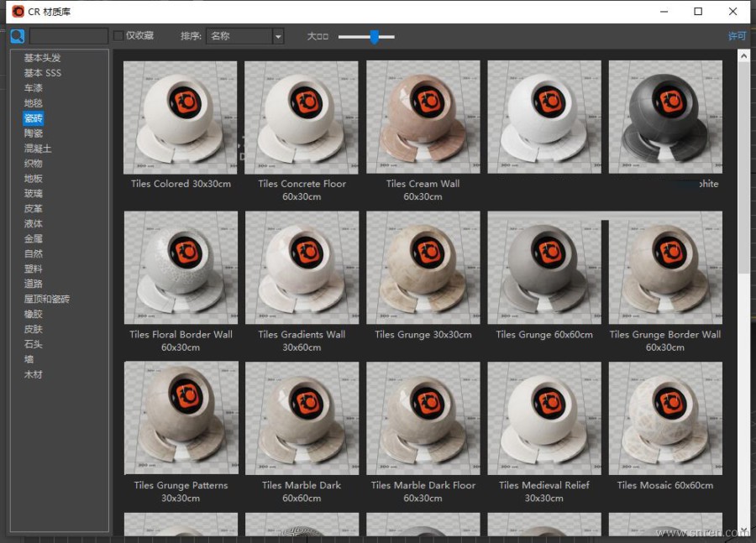Click the 'Tiles Mosaic 60x60cm' label text
The width and height of the screenshot is (756, 543).
pos(665,485)
